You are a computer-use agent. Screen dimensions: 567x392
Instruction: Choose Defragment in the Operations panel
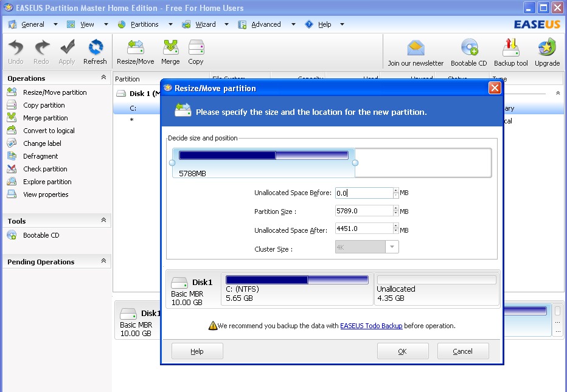click(40, 156)
